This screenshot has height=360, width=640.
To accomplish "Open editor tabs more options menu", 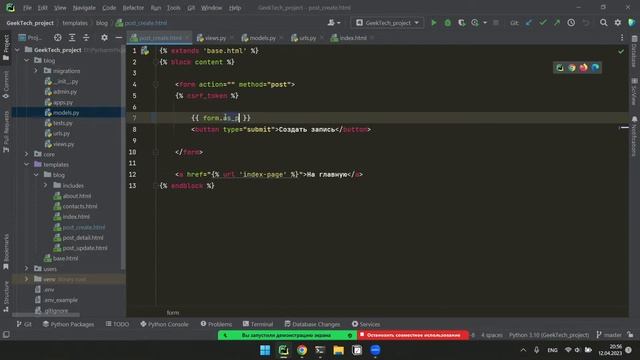I will pyautogui.click(x=622, y=38).
